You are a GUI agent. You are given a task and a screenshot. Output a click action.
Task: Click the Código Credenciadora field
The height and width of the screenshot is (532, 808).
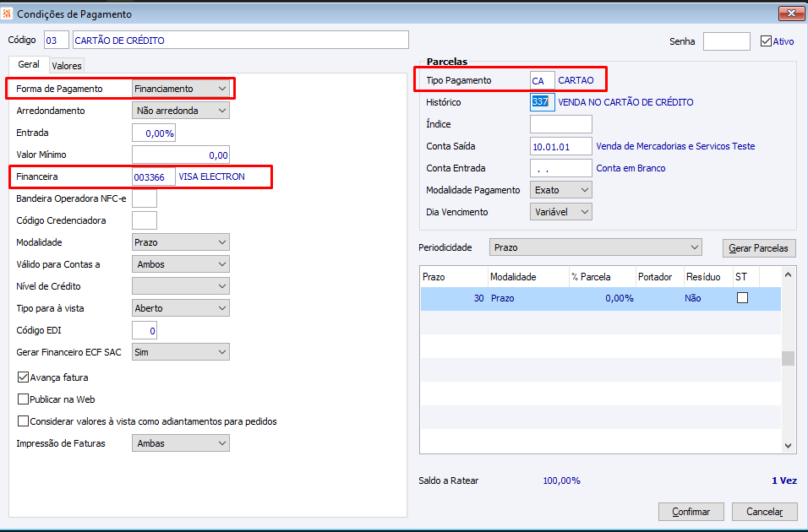(145, 220)
